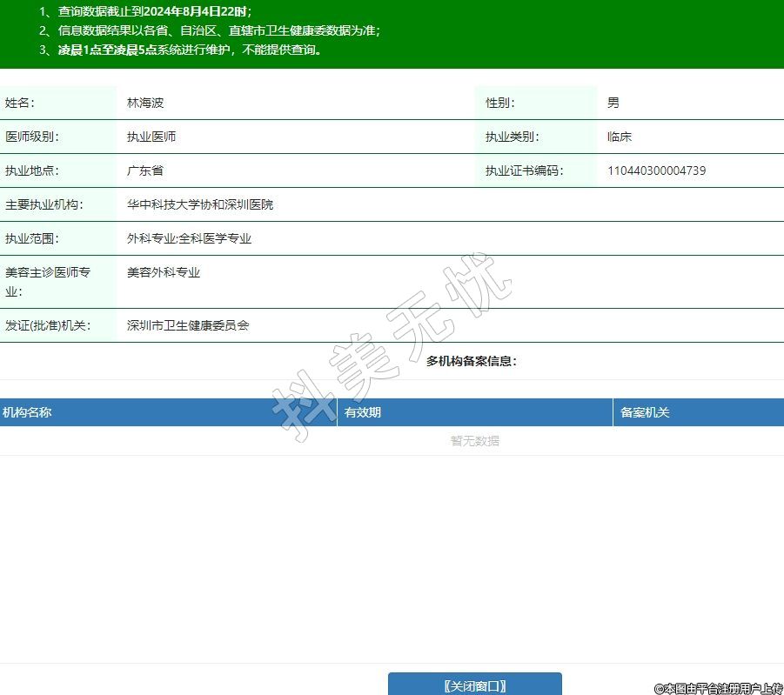Click the 有效期 column header

[x=363, y=412]
